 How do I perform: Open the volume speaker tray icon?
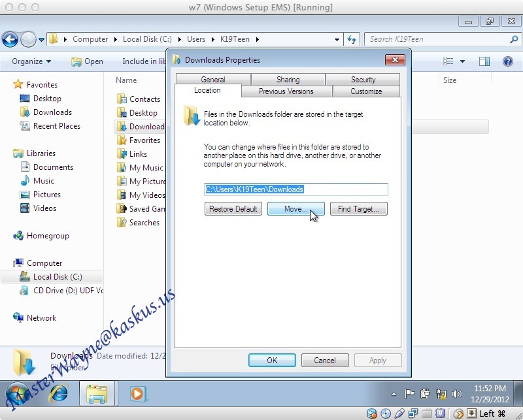pyautogui.click(x=456, y=394)
